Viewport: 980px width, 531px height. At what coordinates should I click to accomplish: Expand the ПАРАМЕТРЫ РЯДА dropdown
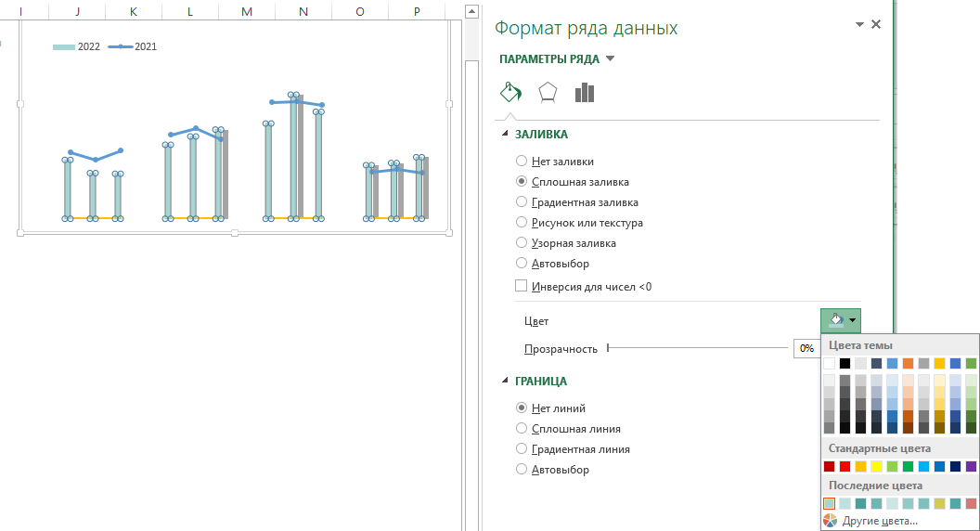pos(610,59)
